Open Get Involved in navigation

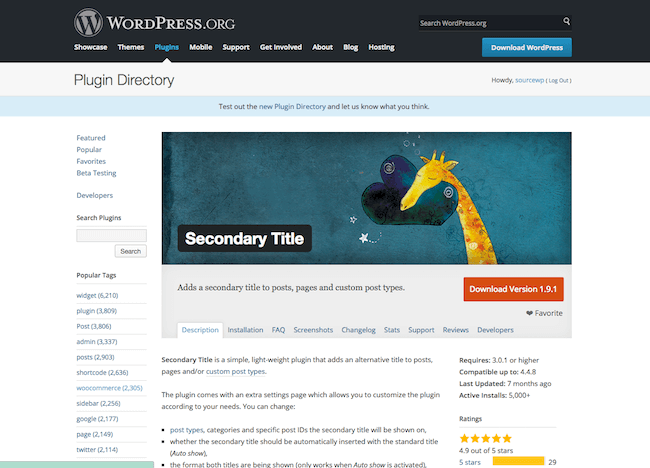[281, 47]
